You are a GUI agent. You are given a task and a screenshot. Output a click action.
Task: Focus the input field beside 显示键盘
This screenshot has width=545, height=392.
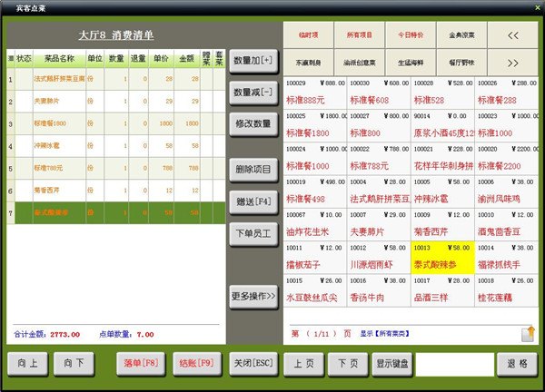[455, 364]
